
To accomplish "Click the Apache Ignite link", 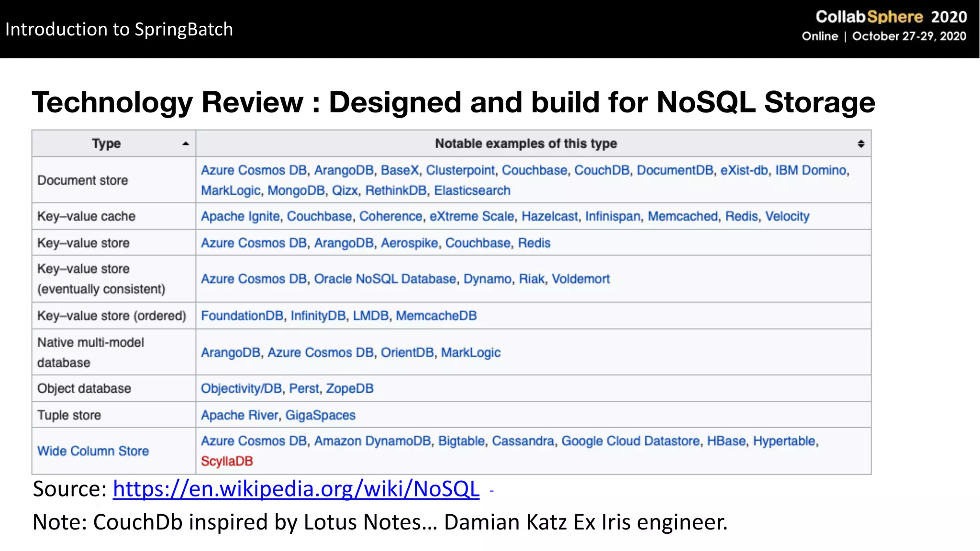I will click(x=240, y=216).
